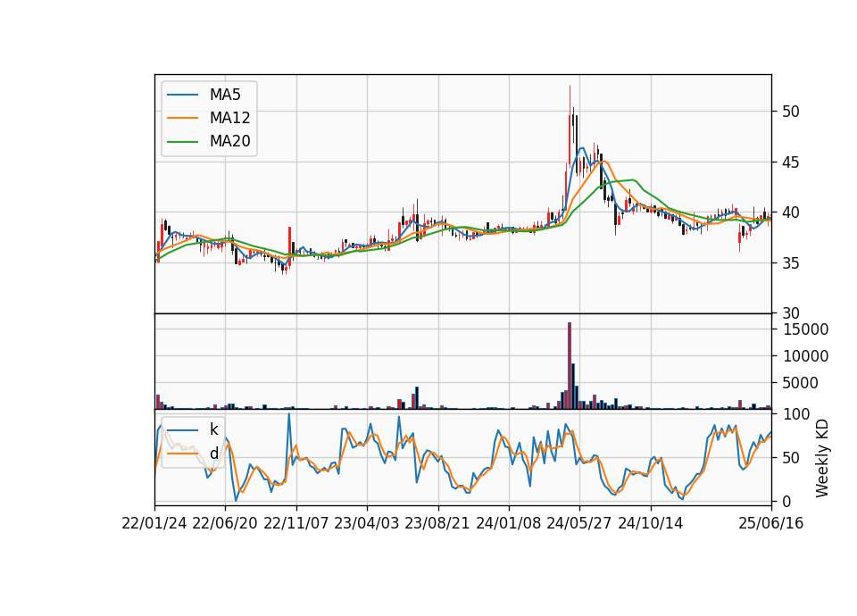This screenshot has height=616, width=857.
Task: Click the price axis value 30
Action: (x=791, y=313)
